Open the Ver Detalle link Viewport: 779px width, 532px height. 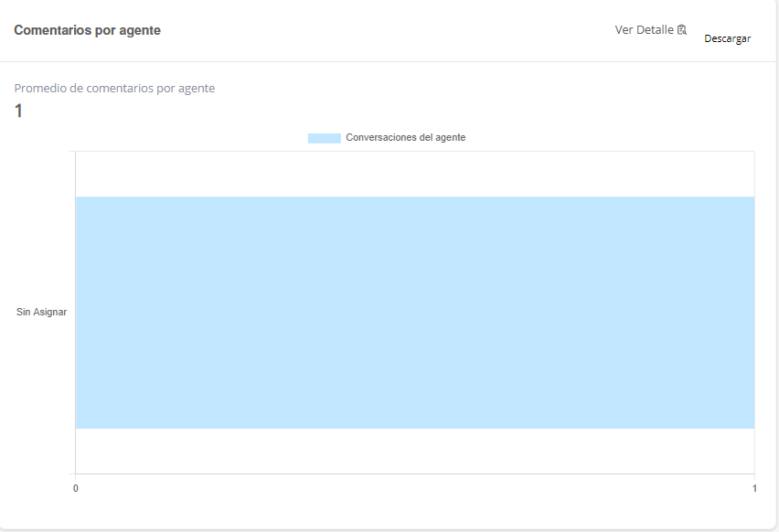pyautogui.click(x=644, y=30)
